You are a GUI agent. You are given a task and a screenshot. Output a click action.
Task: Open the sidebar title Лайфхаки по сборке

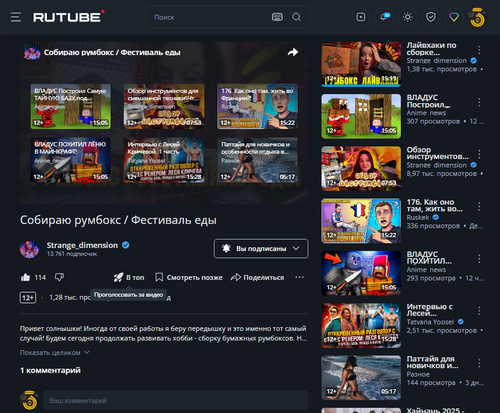[x=431, y=49]
